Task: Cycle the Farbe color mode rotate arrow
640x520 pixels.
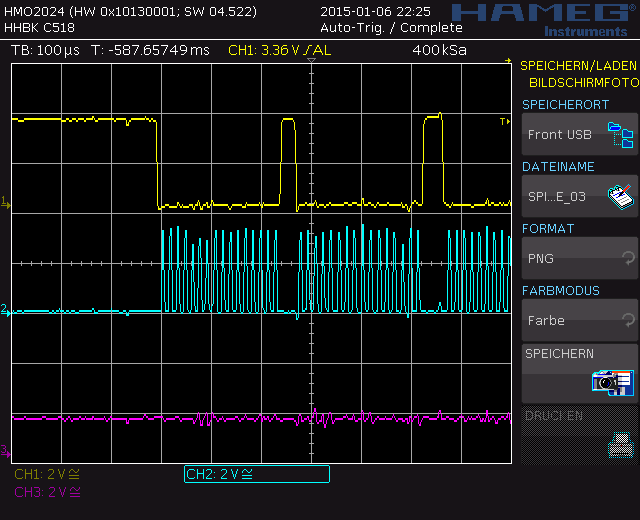Action: coord(628,320)
